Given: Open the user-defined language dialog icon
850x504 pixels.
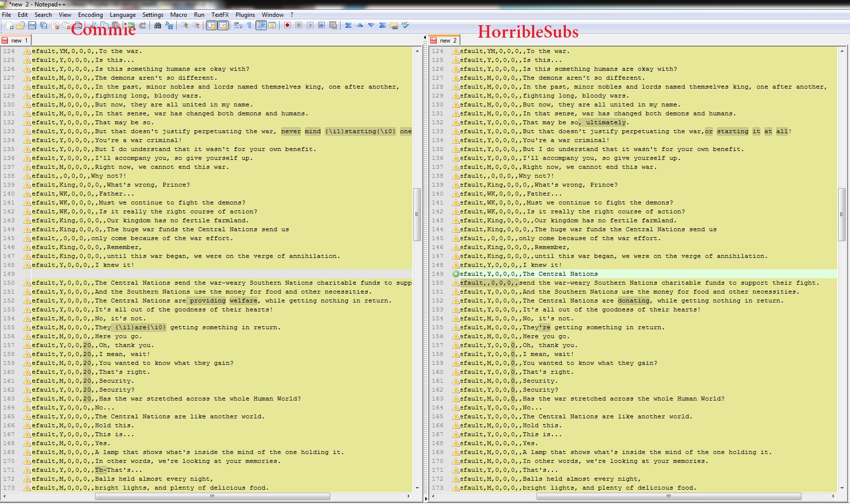Looking at the screenshot, I should (272, 25).
